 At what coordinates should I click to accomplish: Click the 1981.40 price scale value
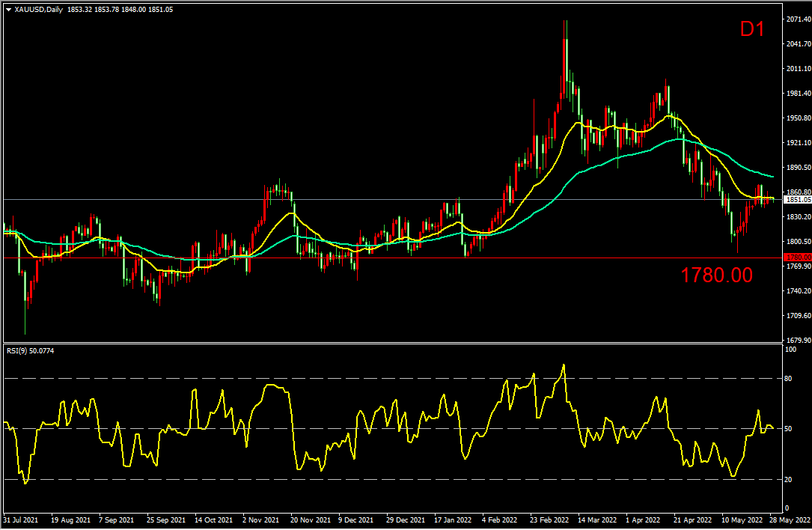(x=799, y=94)
